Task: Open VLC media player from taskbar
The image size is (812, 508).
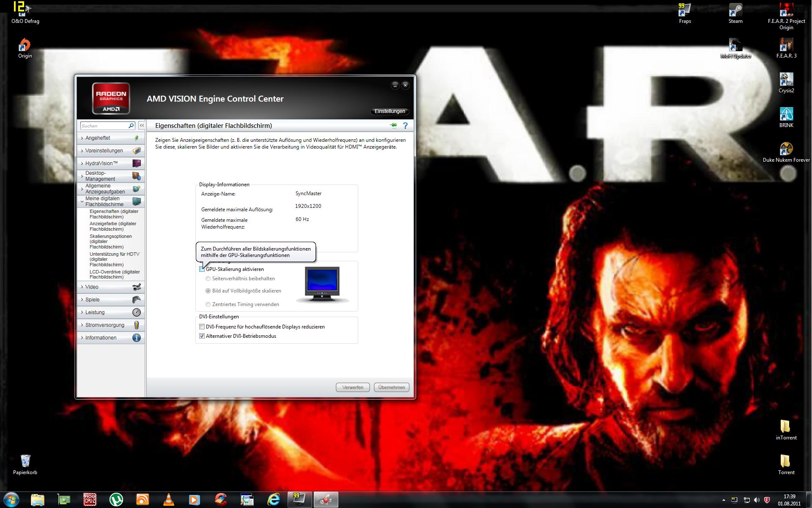Action: (x=169, y=500)
